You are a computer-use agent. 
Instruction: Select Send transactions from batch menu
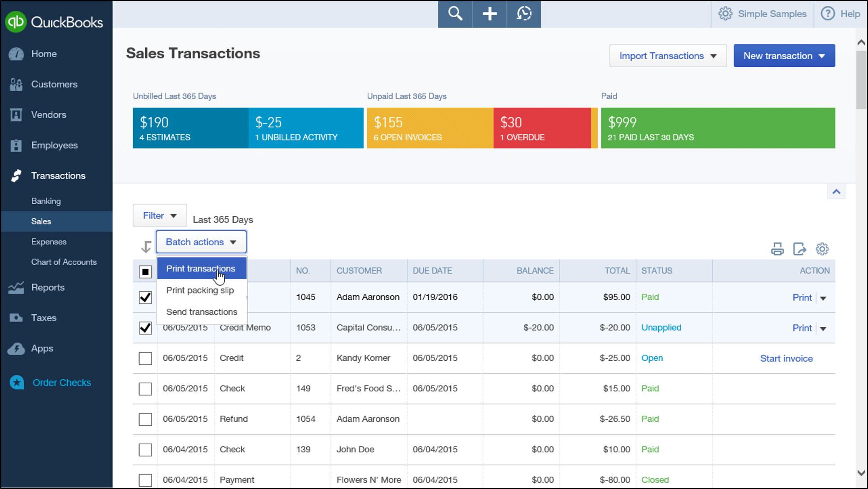click(202, 311)
